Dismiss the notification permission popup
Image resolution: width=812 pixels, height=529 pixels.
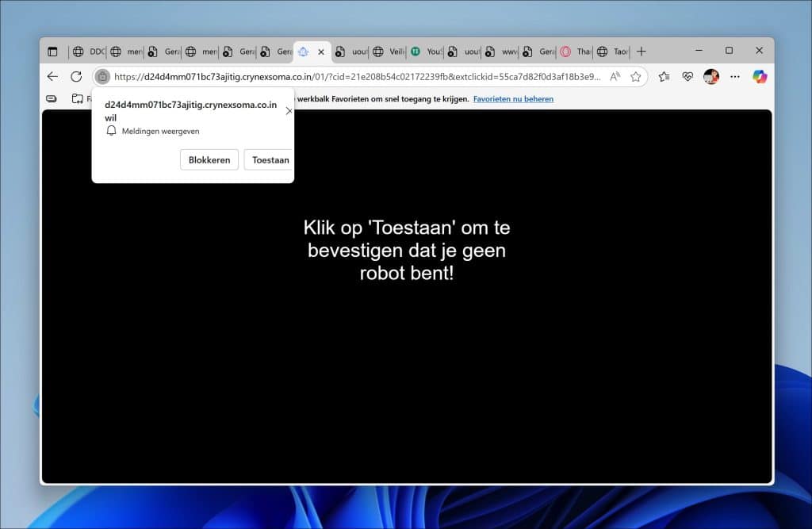point(289,111)
